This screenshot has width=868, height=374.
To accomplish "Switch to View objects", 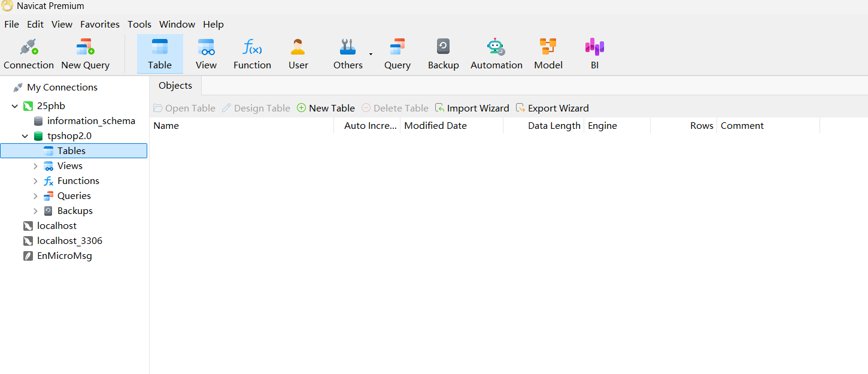I will tap(206, 54).
